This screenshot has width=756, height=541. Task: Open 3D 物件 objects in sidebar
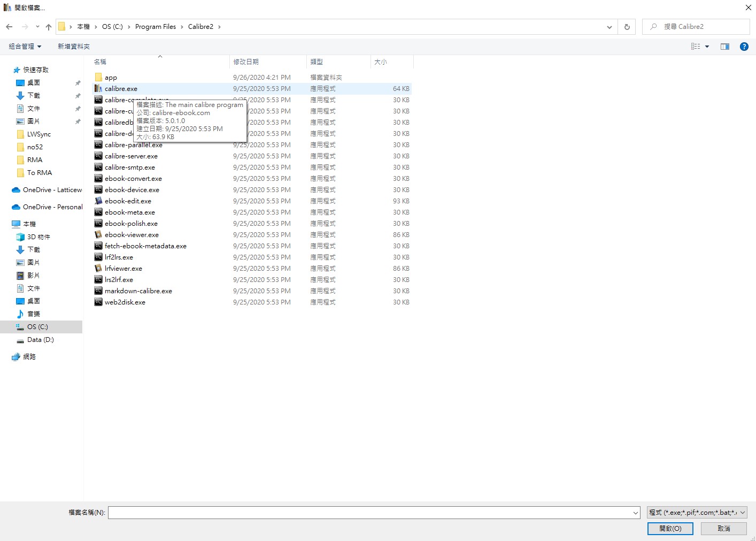tap(38, 237)
